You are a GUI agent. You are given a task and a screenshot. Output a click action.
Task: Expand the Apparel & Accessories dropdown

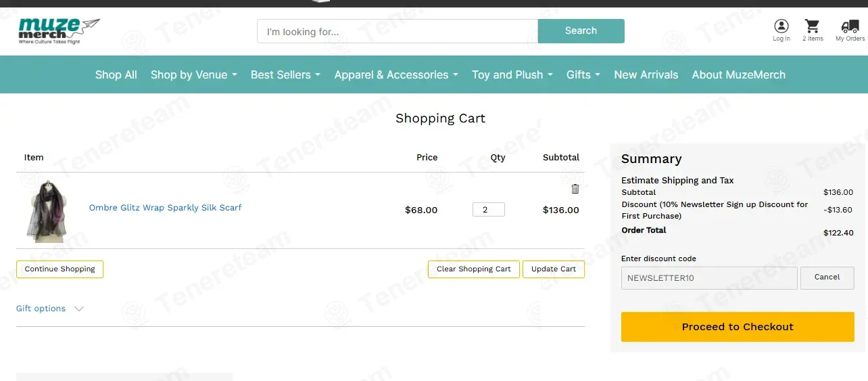(396, 74)
